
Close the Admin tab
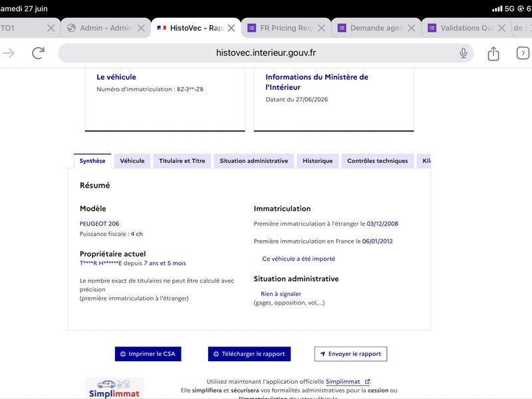coord(141,28)
